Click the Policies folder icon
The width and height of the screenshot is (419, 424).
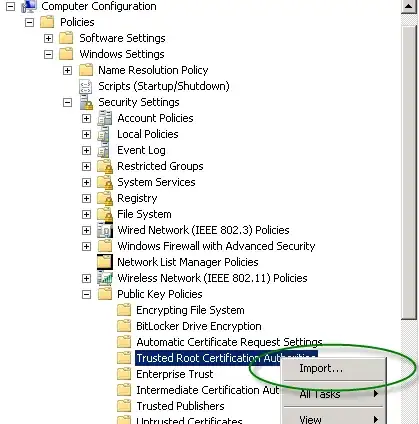point(47,22)
